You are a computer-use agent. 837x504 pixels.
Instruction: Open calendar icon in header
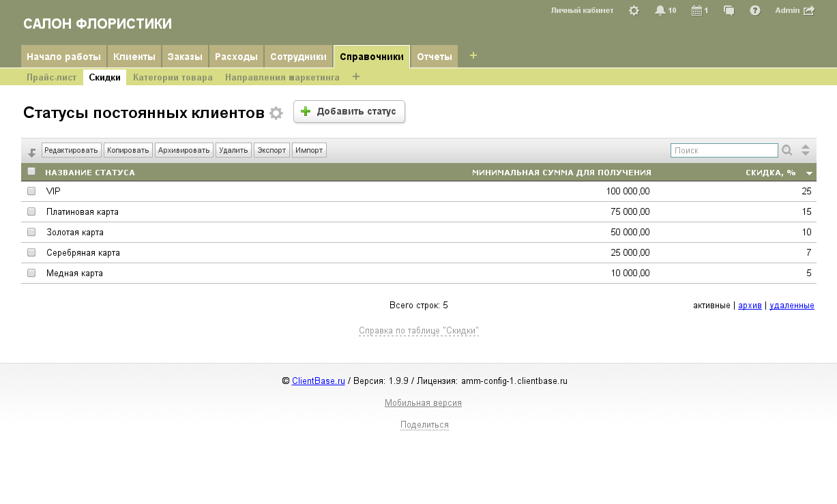click(696, 10)
